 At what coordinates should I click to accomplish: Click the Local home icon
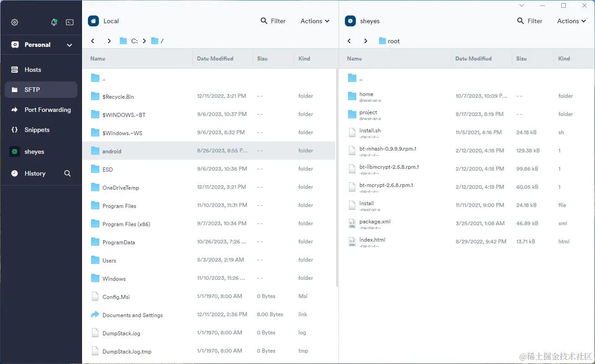point(93,21)
